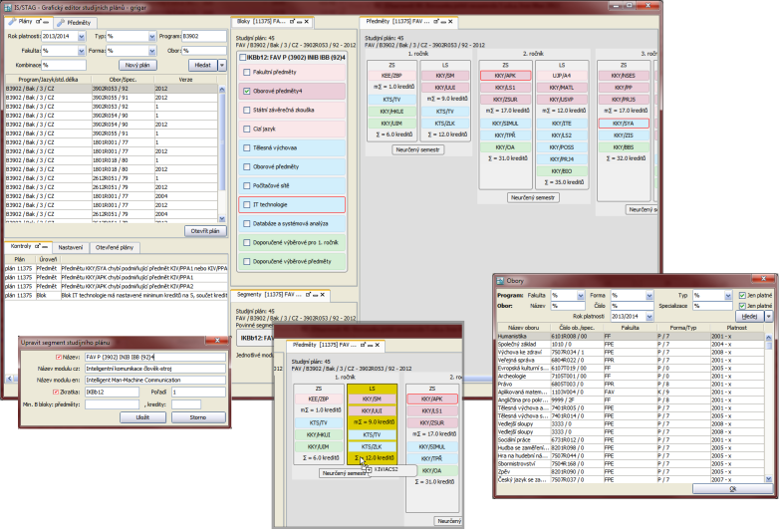This screenshot has width=781, height=532.
Task: Click the Otevřít plán button
Action: (205, 231)
